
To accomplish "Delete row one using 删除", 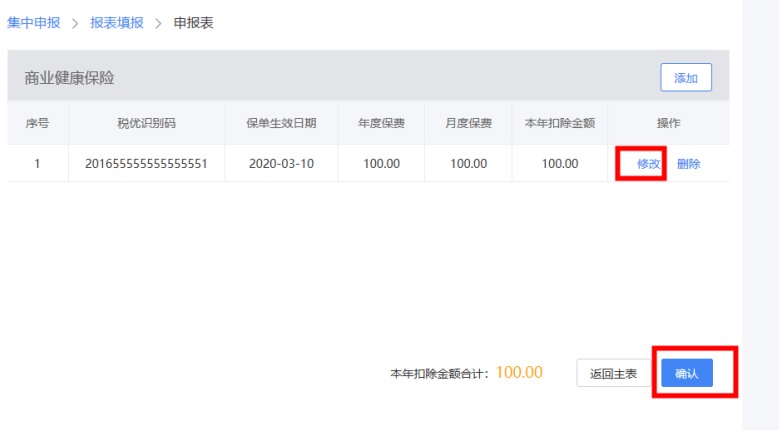I will (x=688, y=164).
